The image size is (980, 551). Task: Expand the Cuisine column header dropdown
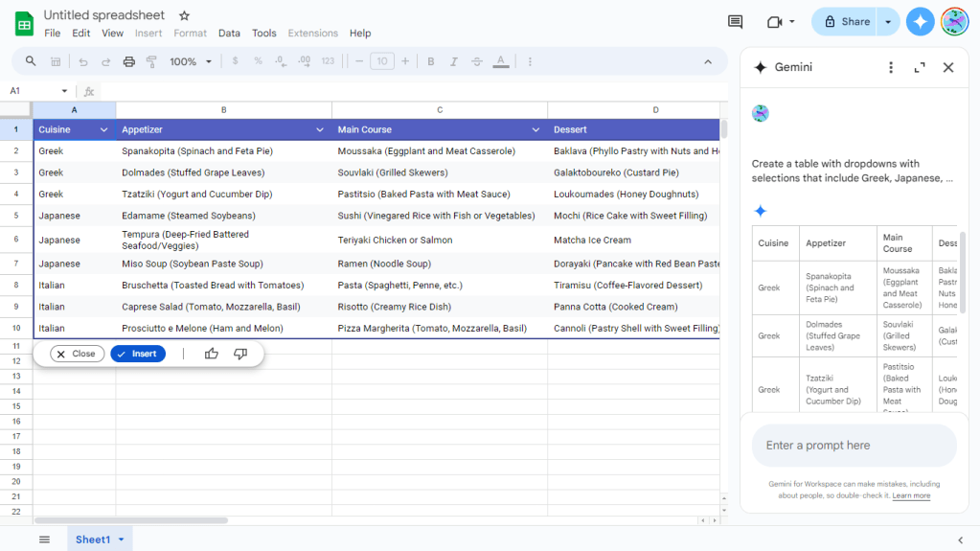(103, 129)
